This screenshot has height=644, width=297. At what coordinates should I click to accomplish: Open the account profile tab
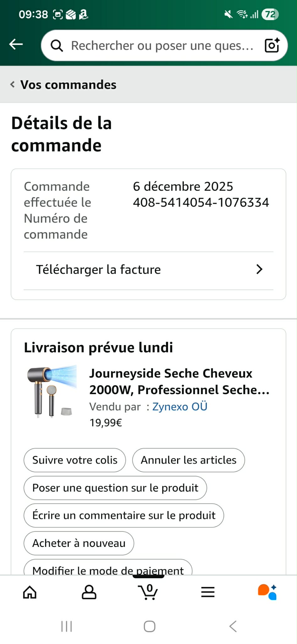(89, 592)
